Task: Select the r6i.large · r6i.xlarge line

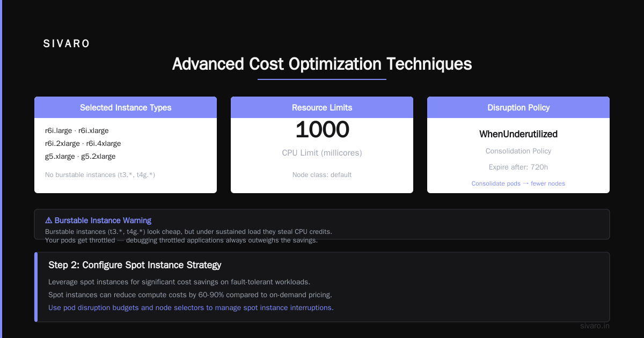Action: tap(77, 130)
